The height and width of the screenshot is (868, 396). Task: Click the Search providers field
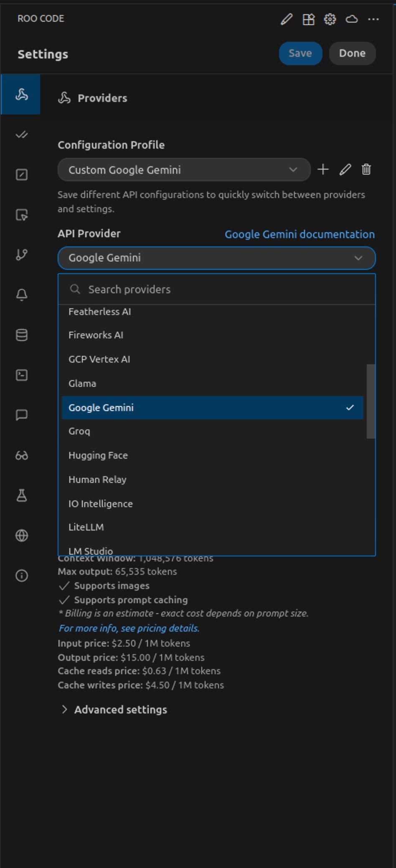[216, 289]
